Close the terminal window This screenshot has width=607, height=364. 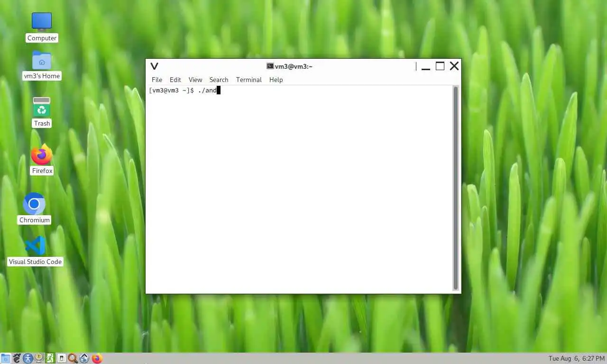pos(454,66)
